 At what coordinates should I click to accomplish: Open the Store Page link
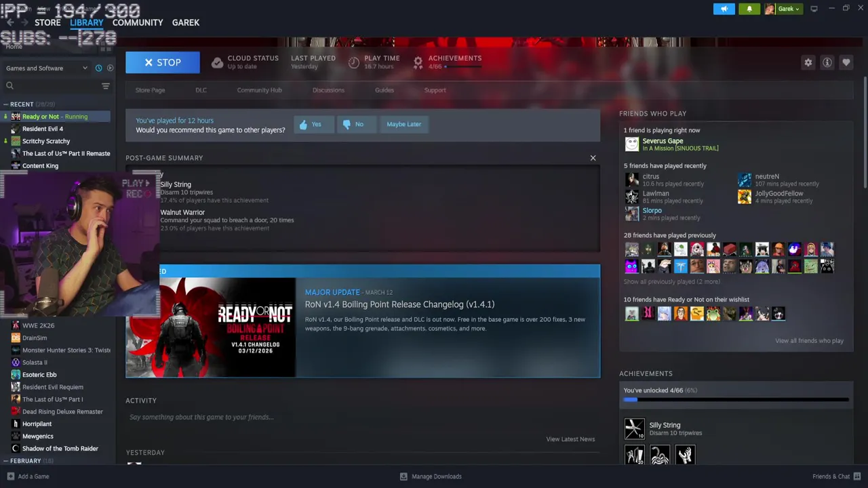point(150,90)
